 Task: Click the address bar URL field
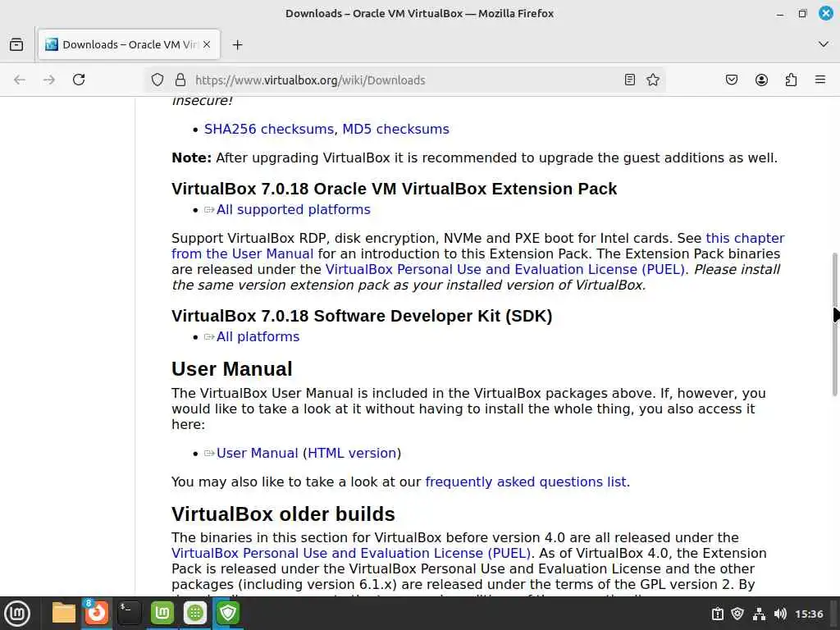(x=404, y=80)
